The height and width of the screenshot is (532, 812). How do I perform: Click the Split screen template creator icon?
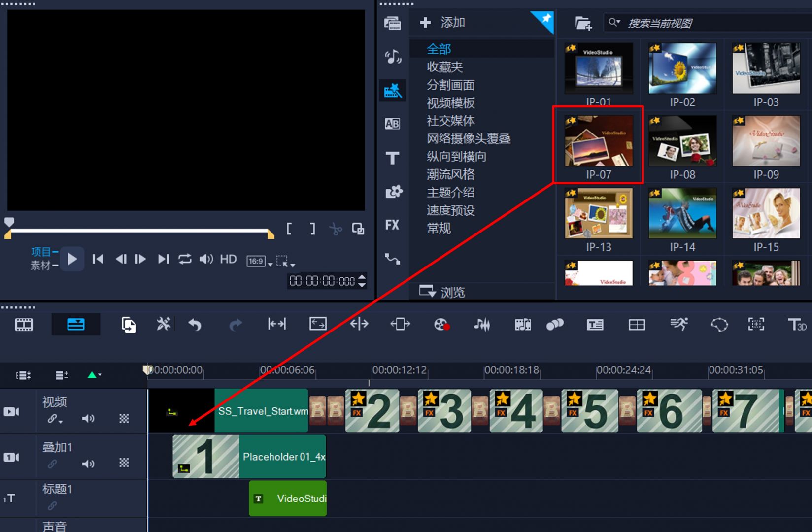637,325
